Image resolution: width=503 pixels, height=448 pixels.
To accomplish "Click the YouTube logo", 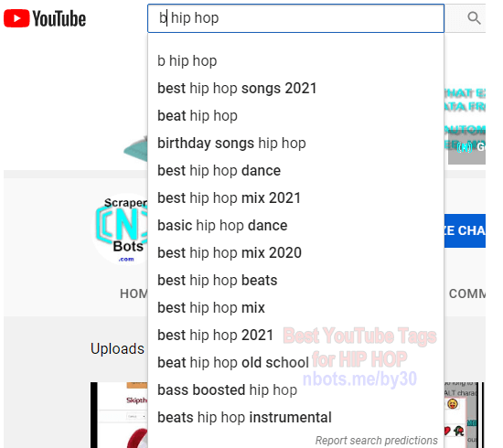I will point(45,18).
